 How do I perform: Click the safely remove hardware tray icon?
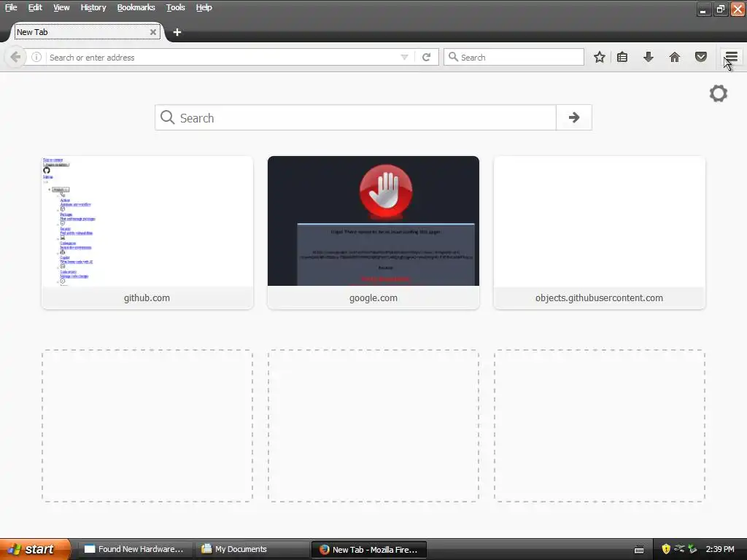coord(692,549)
